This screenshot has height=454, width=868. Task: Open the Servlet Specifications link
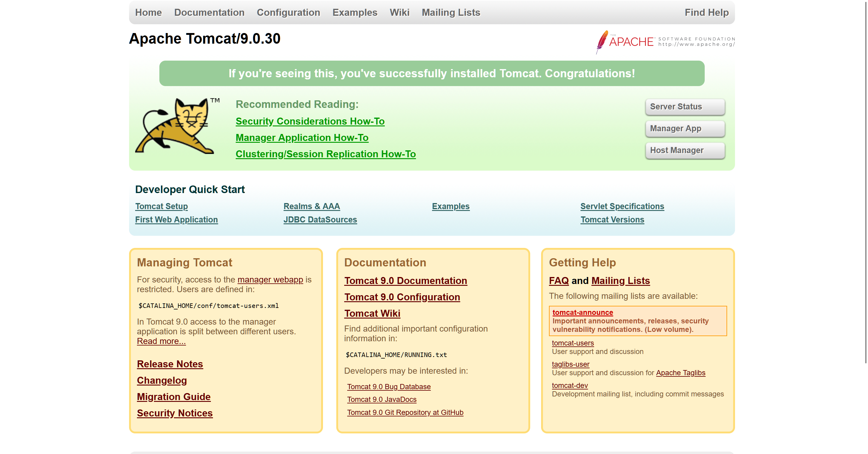[x=622, y=206]
